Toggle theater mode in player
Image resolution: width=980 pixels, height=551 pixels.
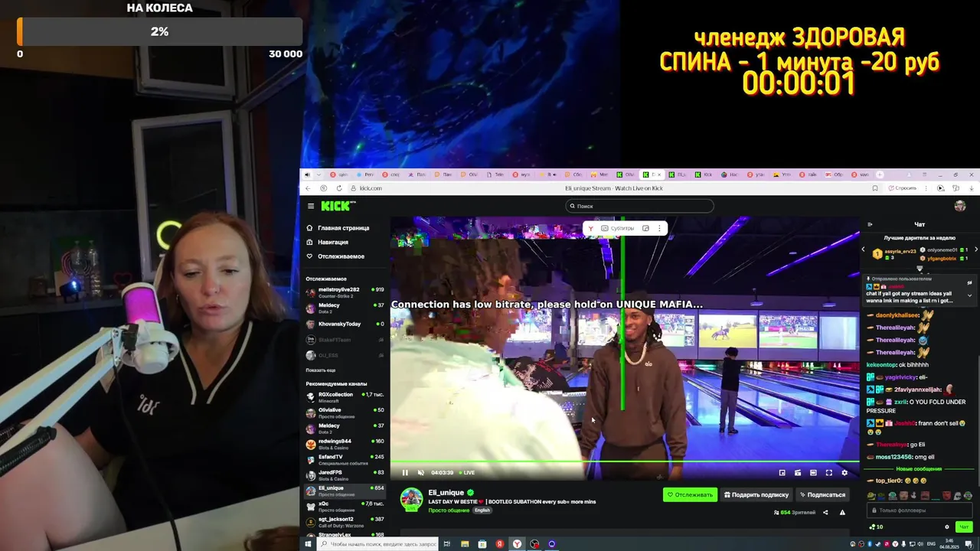pos(813,473)
